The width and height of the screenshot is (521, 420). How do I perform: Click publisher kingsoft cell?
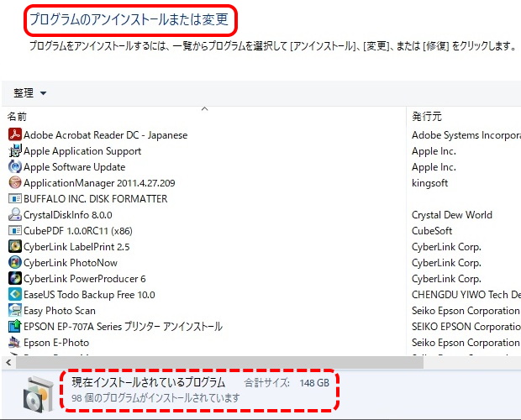click(x=429, y=183)
